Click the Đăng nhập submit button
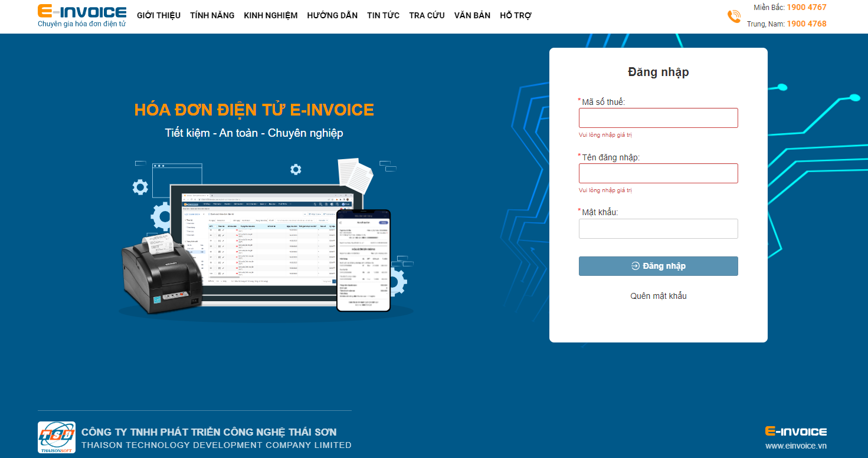Viewport: 868px width, 458px height. tap(658, 266)
